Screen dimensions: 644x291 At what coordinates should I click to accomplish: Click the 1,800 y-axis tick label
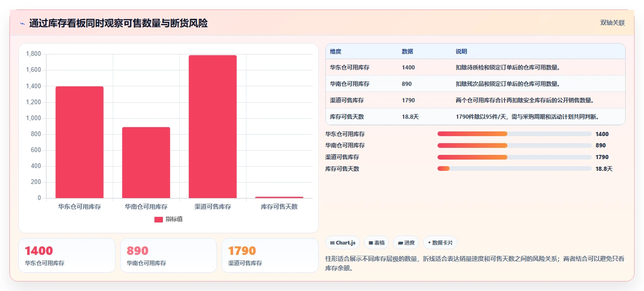click(x=33, y=54)
